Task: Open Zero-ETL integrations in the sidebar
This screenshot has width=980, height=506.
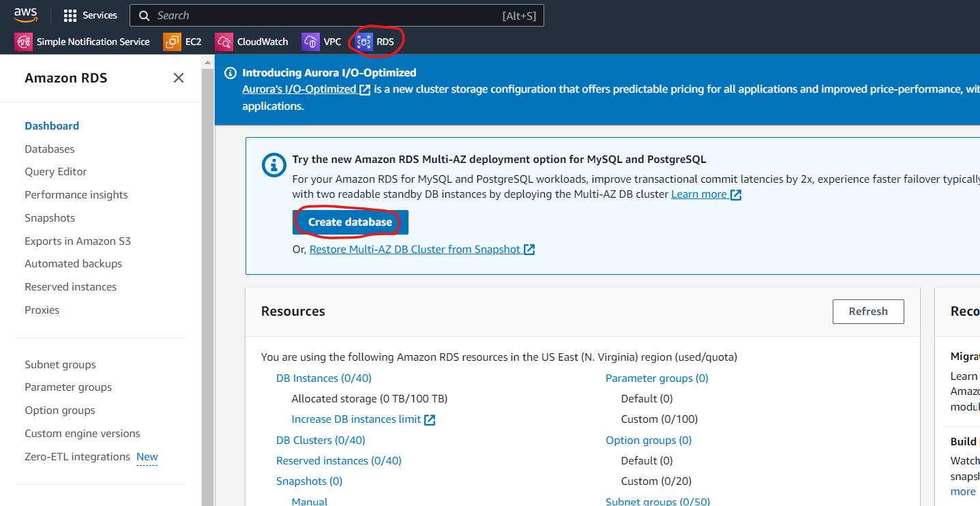Action: (77, 457)
